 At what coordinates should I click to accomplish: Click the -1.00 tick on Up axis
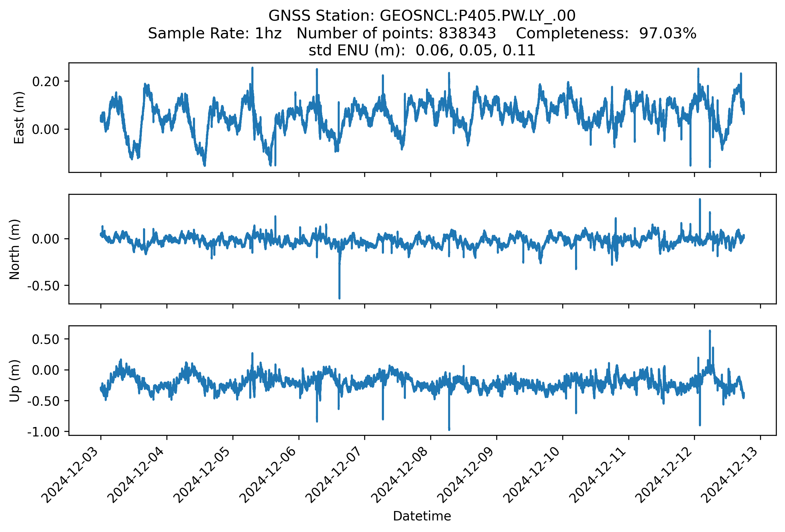point(44,432)
